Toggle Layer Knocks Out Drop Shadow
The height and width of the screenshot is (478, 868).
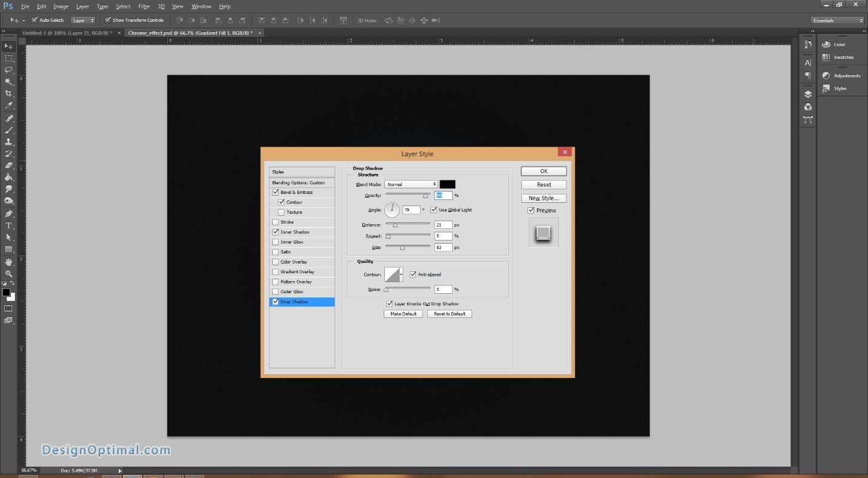(x=390, y=304)
